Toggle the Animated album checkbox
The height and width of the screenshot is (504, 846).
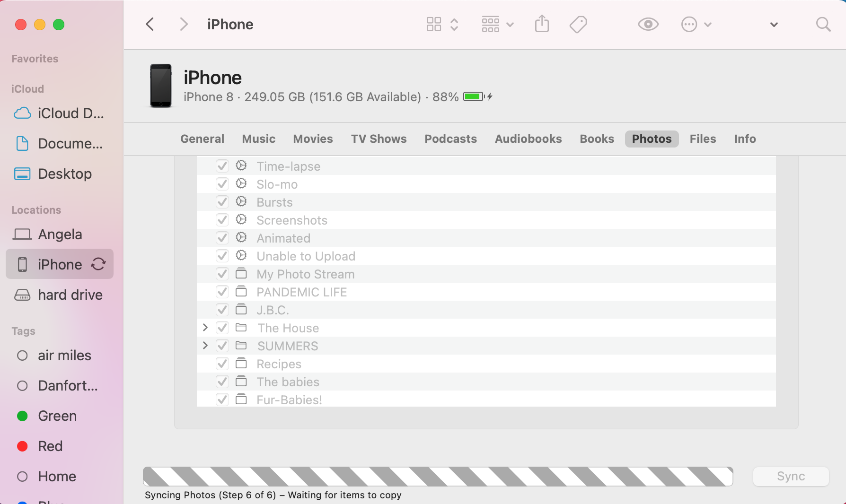[222, 238]
